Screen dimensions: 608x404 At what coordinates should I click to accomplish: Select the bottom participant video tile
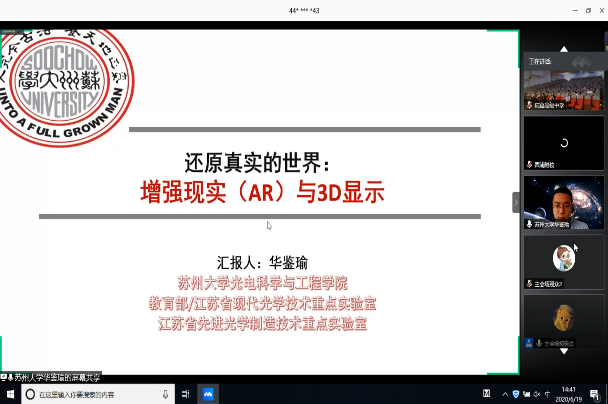[x=563, y=320]
